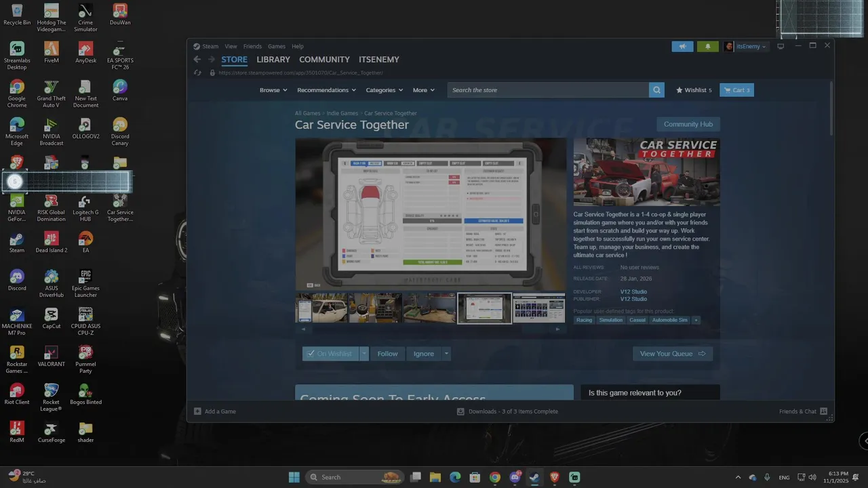The image size is (868, 488).
Task: Select the NVIDIA Broadcast desktop icon
Action: point(52,131)
